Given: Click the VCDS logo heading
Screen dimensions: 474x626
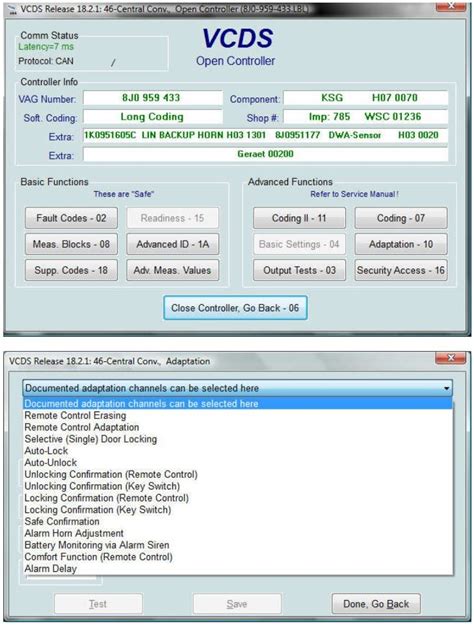Looking at the screenshot, I should tap(238, 38).
